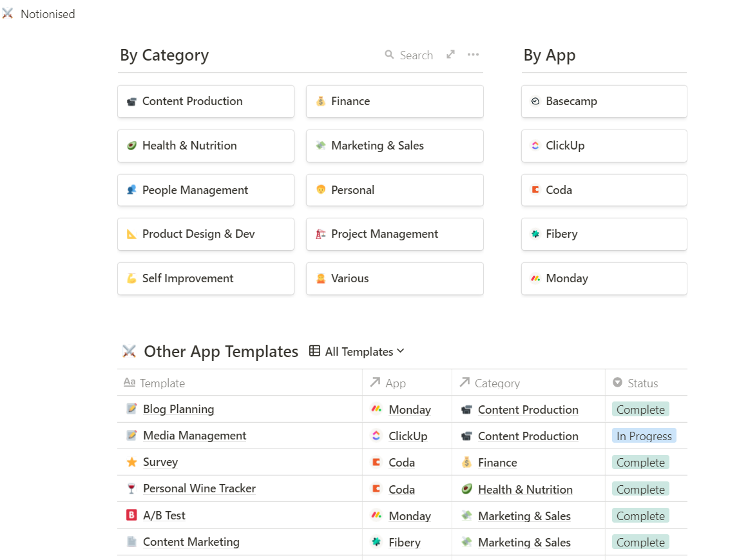
Task: Open the Project Management category card
Action: (394, 234)
